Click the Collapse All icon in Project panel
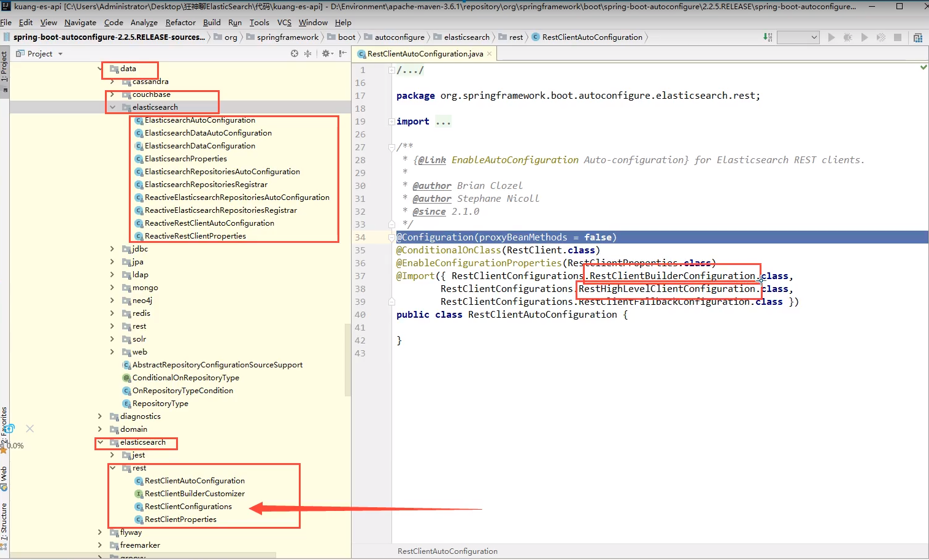The height and width of the screenshot is (560, 929). pos(308,53)
